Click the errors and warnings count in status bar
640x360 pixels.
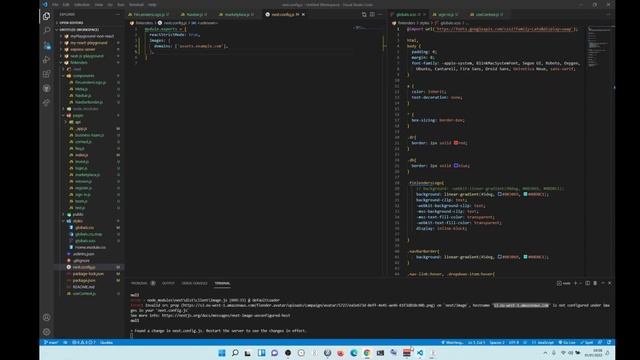[x=83, y=342]
